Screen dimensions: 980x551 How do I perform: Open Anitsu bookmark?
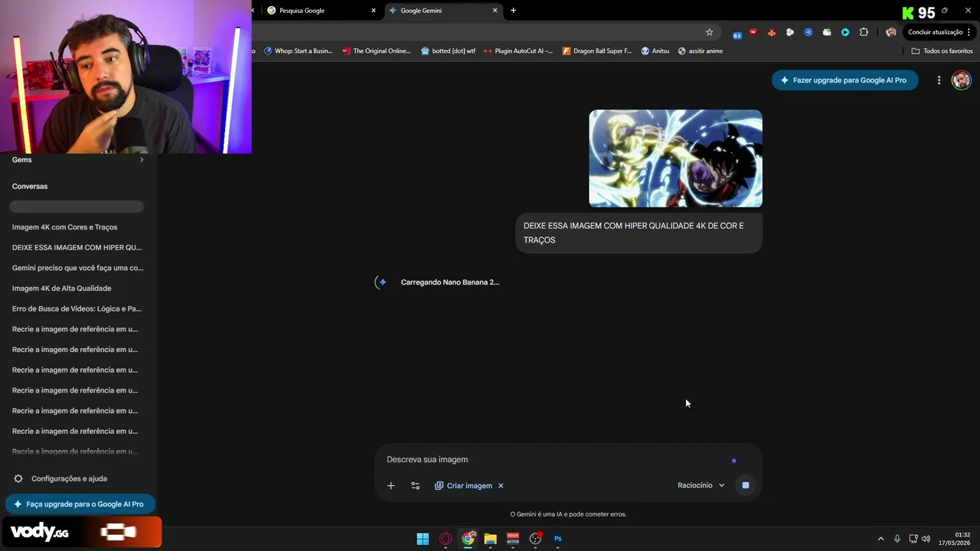655,51
